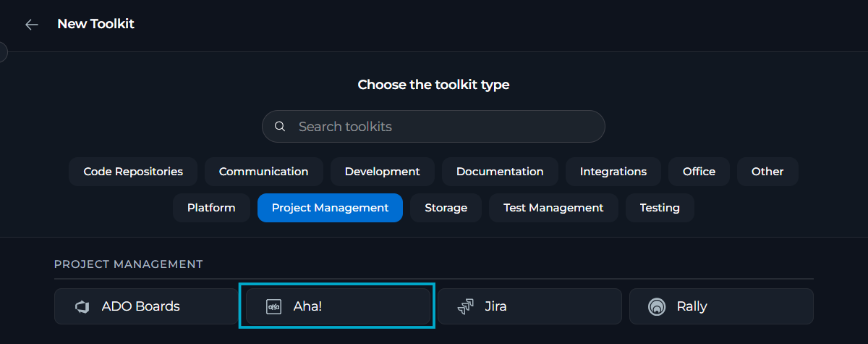
Task: Click the ADO Boards logo icon
Action: 82,306
